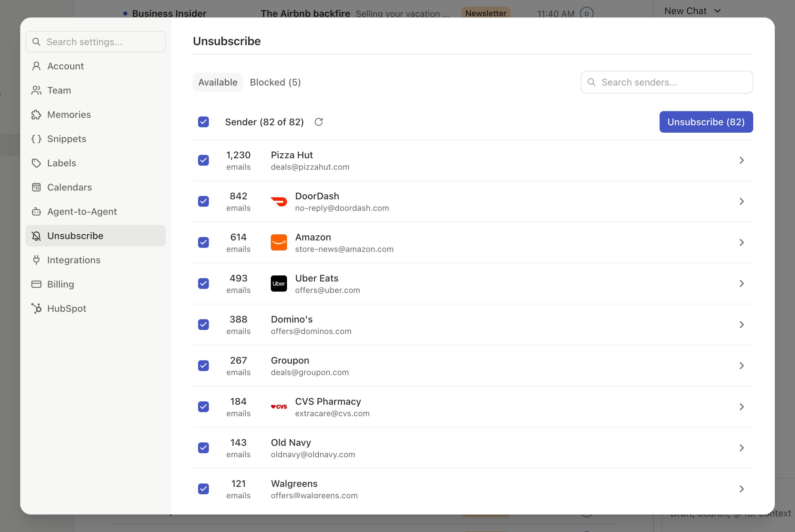
Task: Select the Available tab
Action: pos(218,82)
